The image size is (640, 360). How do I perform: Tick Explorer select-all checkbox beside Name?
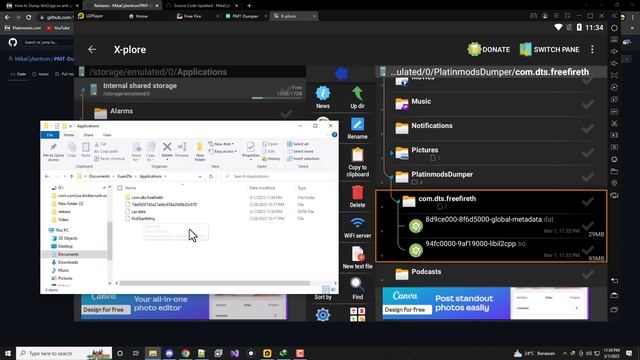tap(120, 188)
